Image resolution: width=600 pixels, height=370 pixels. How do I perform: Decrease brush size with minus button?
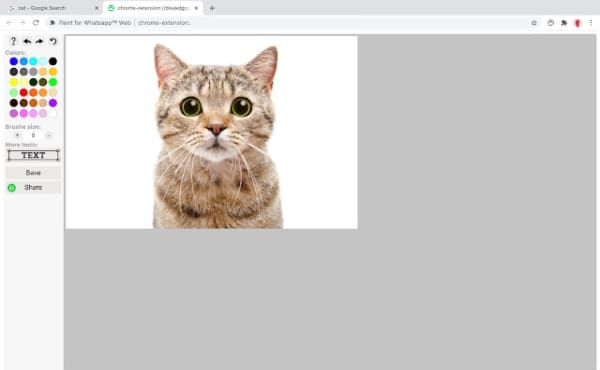pyautogui.click(x=49, y=135)
